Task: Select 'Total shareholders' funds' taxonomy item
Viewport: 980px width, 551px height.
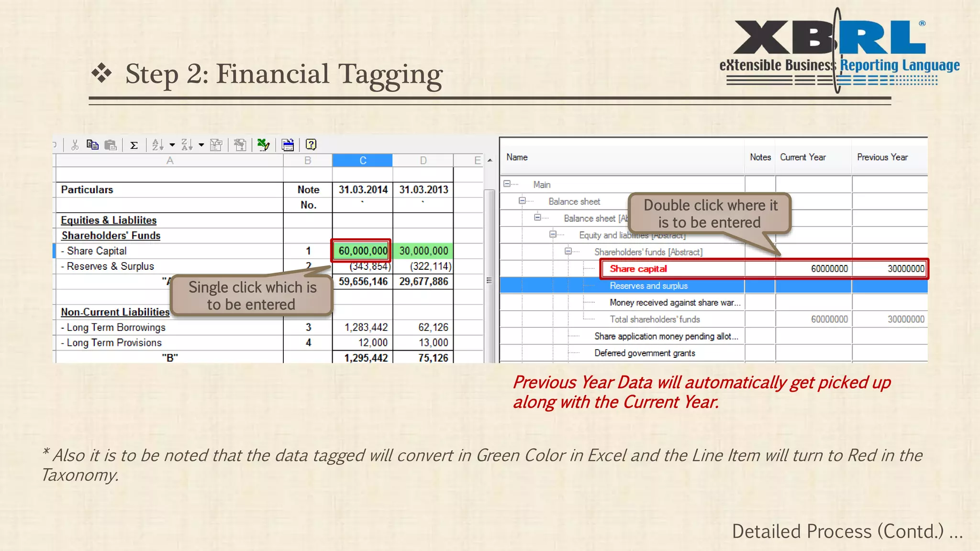Action: pos(654,320)
